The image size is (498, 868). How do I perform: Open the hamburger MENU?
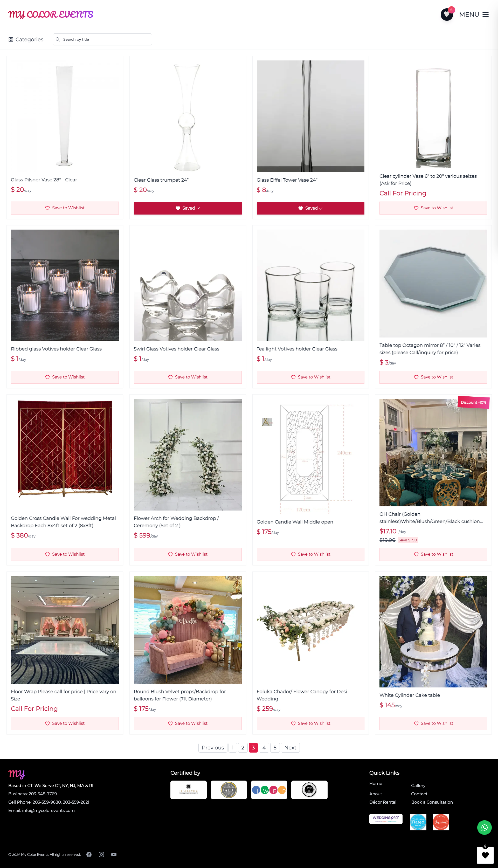(x=474, y=14)
